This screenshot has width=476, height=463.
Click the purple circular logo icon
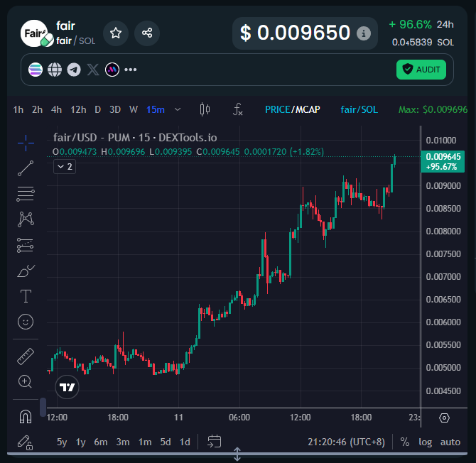point(112,70)
